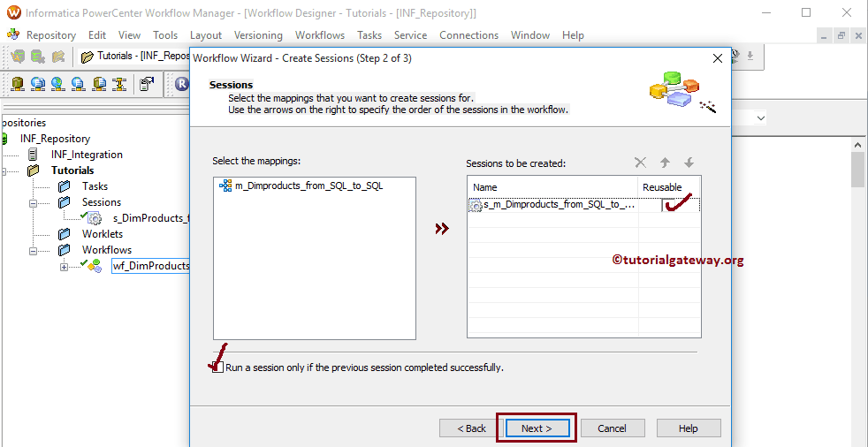Collapse the Workflows folder node

click(x=33, y=250)
